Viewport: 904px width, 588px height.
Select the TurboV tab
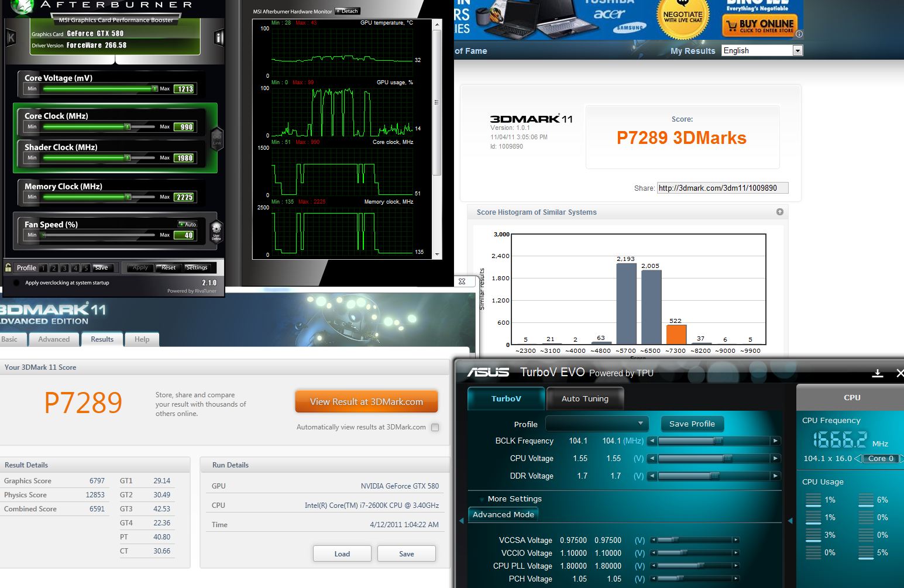pos(506,398)
